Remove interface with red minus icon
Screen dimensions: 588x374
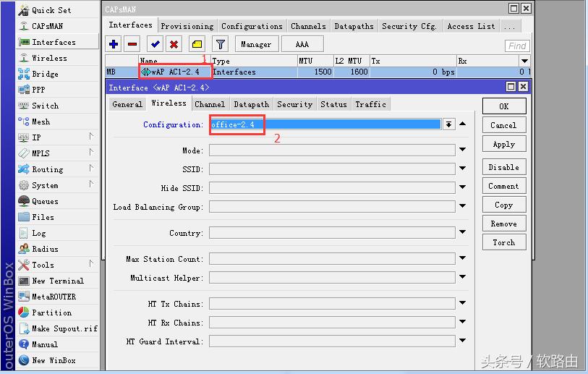point(132,44)
